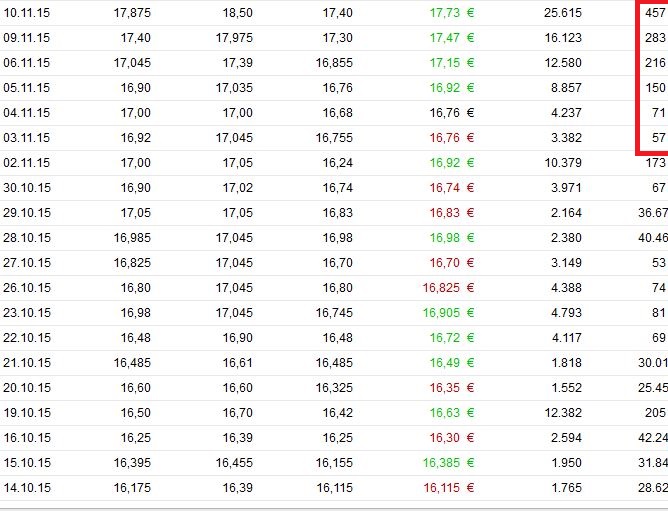Click the turnover value 457 inside red box
The image size is (668, 511).
655,12
